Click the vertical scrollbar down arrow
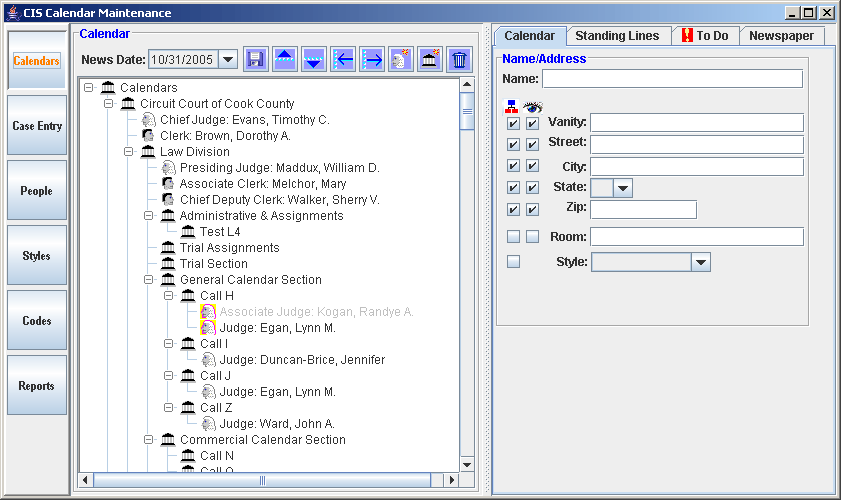 click(467, 465)
